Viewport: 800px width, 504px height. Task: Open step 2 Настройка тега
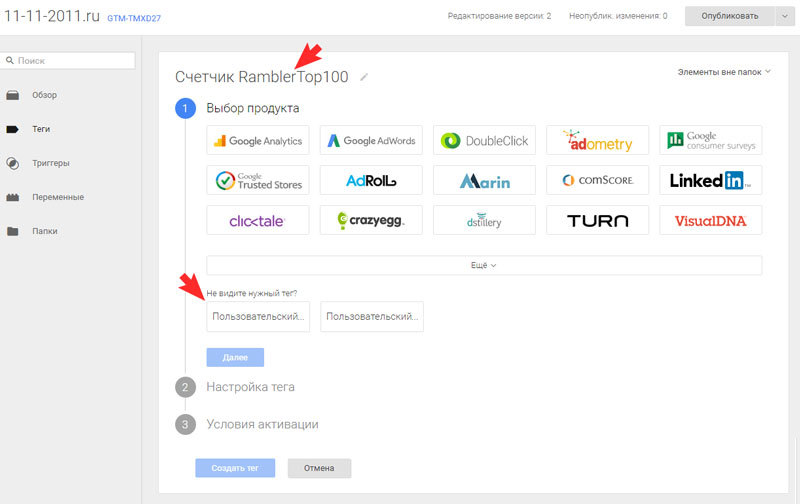(251, 387)
